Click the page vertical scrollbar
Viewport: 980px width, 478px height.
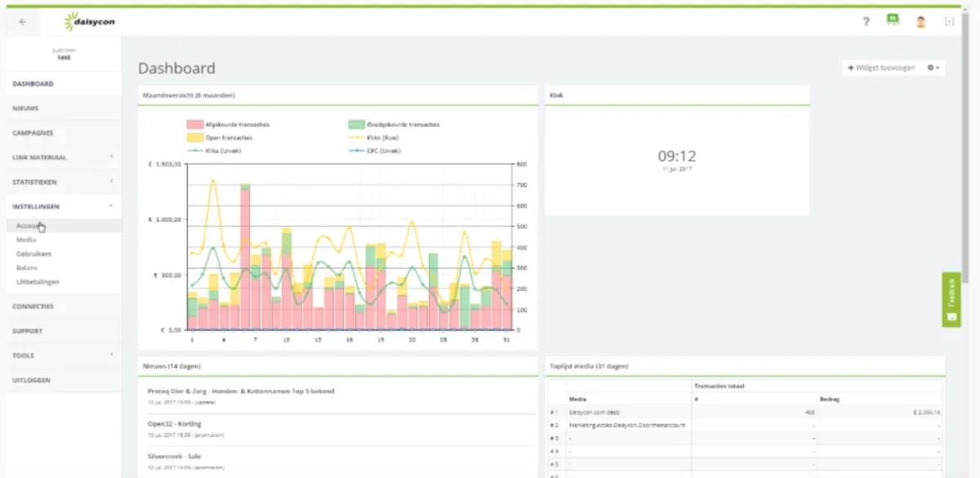pos(965,163)
